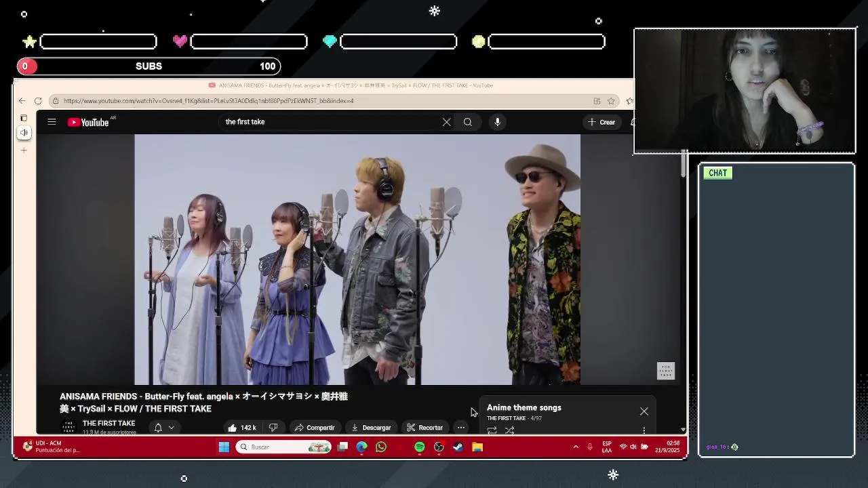Image resolution: width=868 pixels, height=488 pixels.
Task: Run search with magnifier button
Action: coord(468,122)
